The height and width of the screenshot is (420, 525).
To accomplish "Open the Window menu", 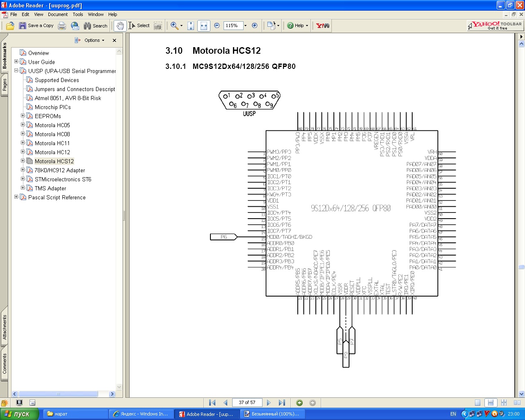I will (x=96, y=14).
